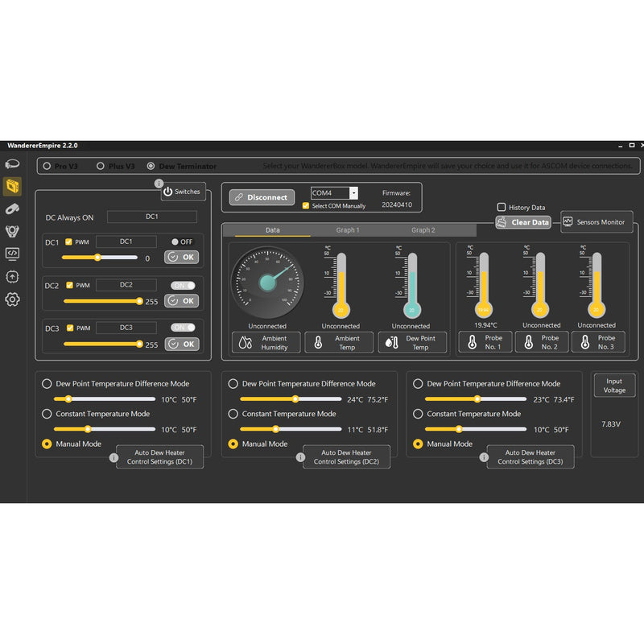The image size is (644, 644).
Task: Click the firmware version 20240410 text
Action: [397, 204]
